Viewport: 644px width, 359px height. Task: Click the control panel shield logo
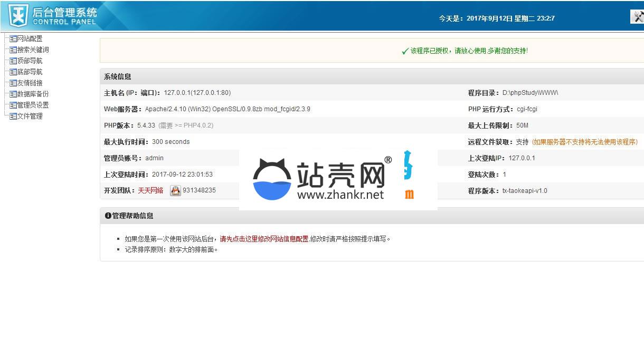point(18,15)
